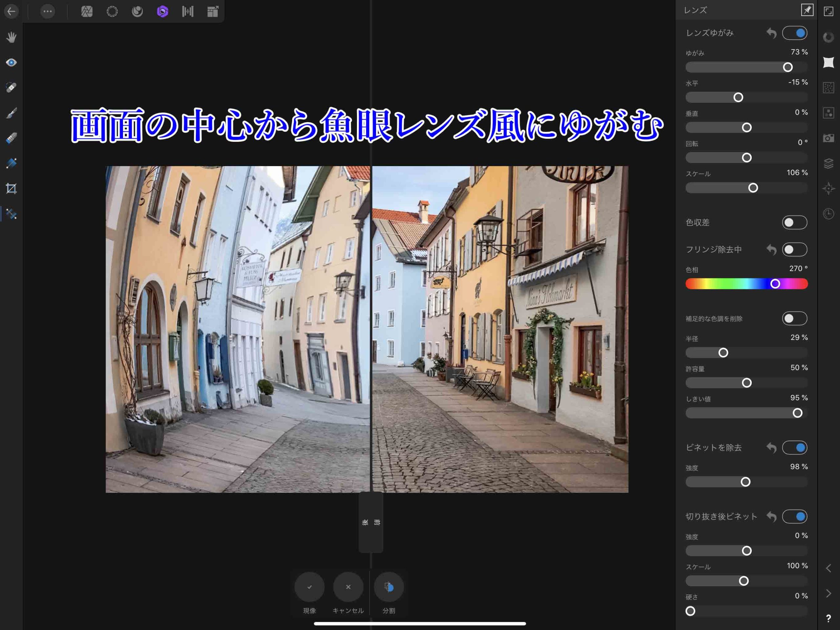The width and height of the screenshot is (840, 630).
Task: Select the Blemish Removal bandage tool
Action: (x=11, y=87)
